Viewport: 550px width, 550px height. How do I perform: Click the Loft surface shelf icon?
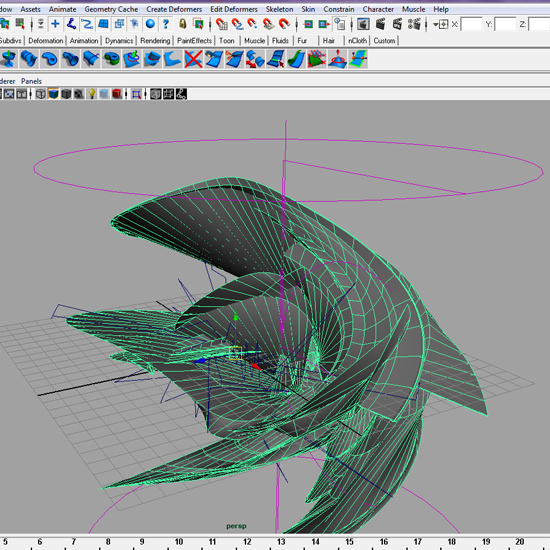(29, 59)
